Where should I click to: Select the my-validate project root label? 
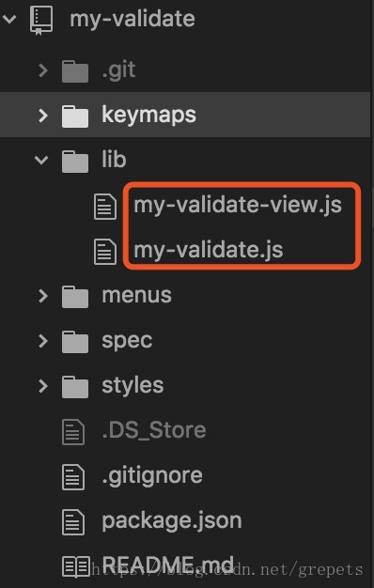click(132, 19)
